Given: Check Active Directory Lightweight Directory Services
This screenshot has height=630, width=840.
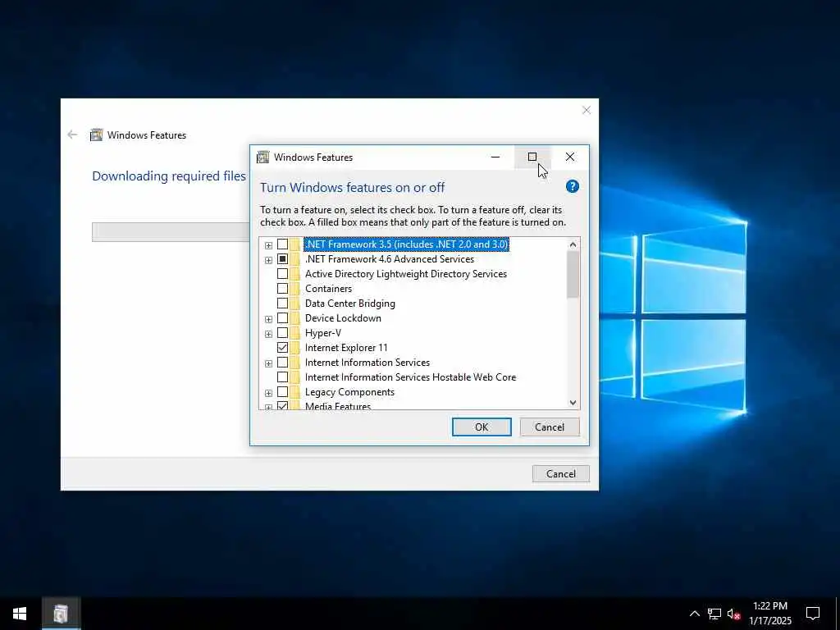Looking at the screenshot, I should [282, 274].
